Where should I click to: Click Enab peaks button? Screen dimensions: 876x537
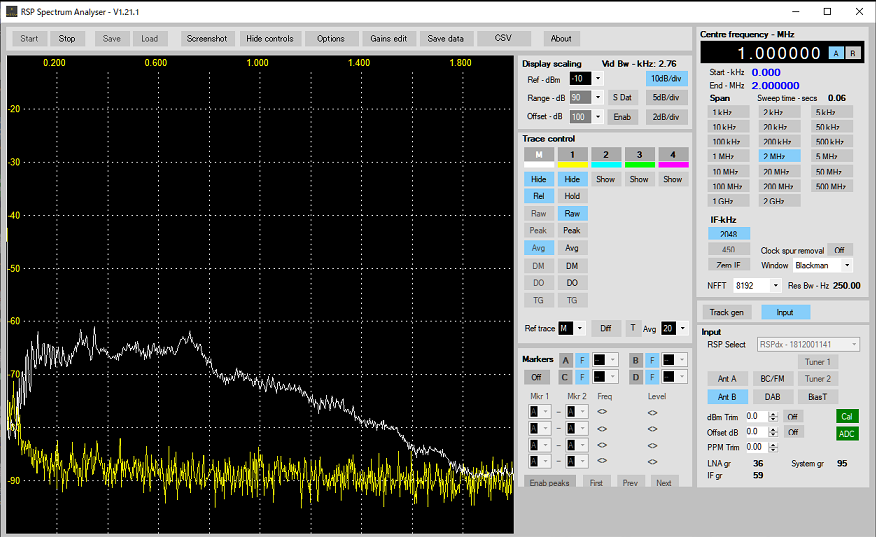coord(549,482)
